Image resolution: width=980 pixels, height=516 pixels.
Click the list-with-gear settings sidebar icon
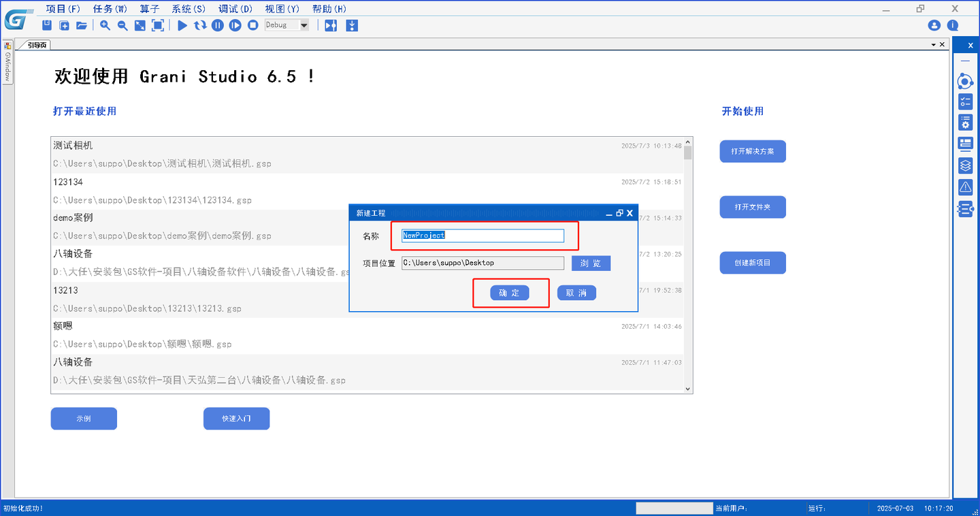click(965, 123)
